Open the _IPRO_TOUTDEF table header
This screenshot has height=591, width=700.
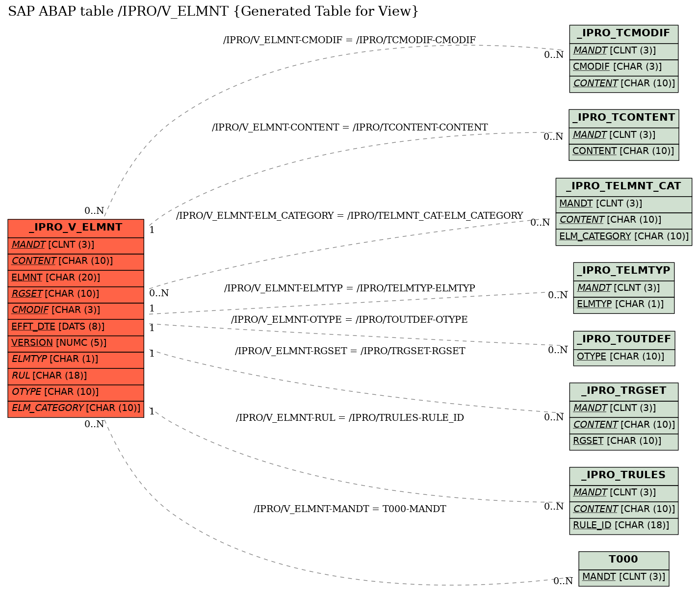pyautogui.click(x=624, y=340)
